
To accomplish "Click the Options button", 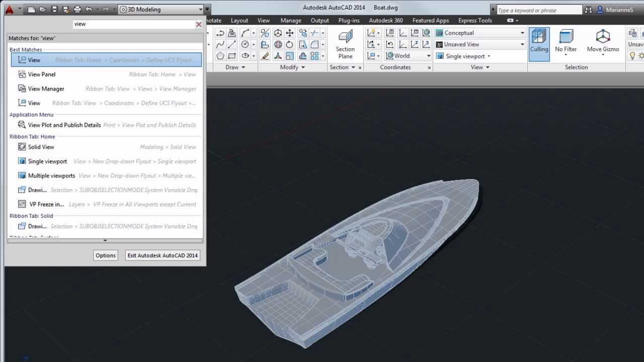I will pos(106,255).
